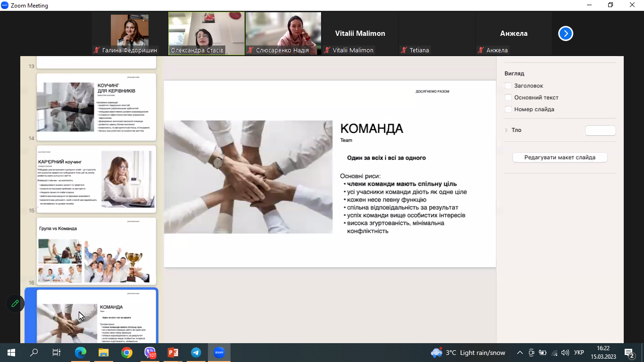Open the УКР language switcher
This screenshot has height=362, width=644.
tap(579, 353)
